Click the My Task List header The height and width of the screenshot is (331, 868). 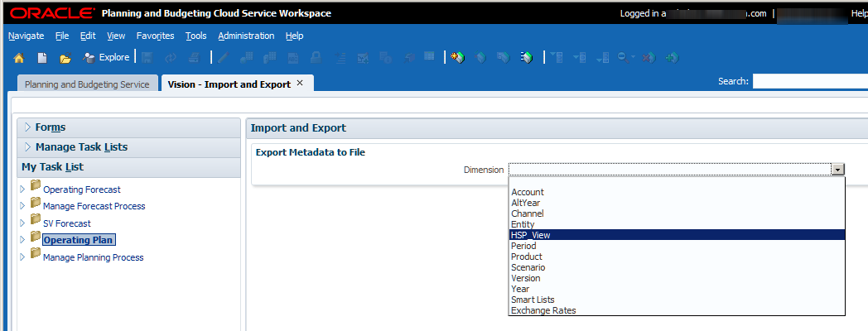pos(128,166)
